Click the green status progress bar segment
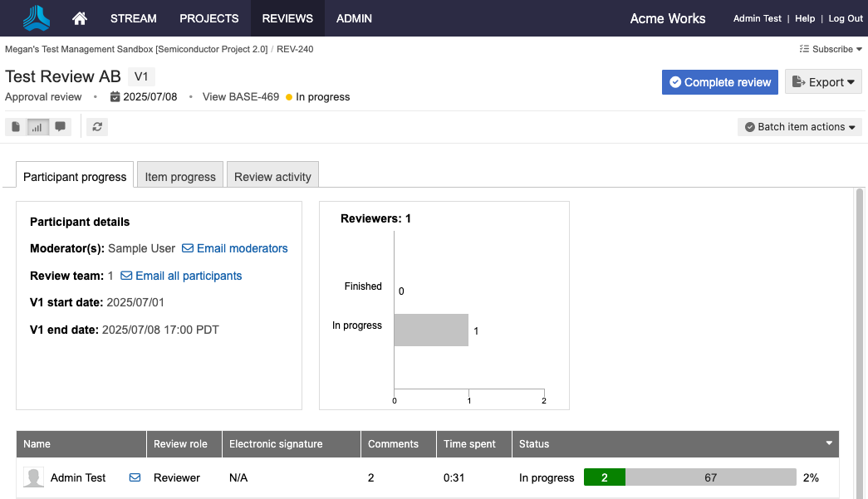Screen dimensions: 868x499 pyautogui.click(x=605, y=477)
